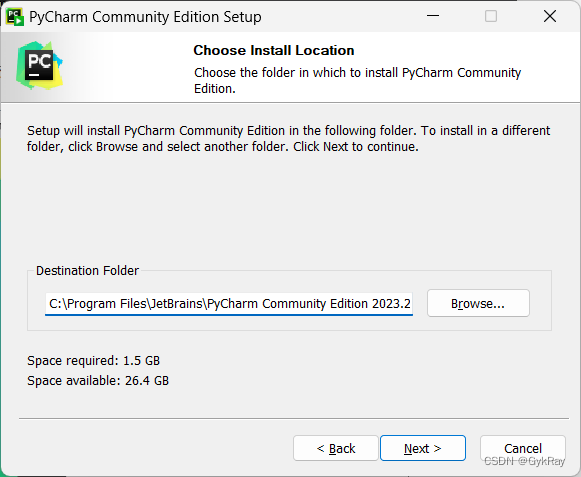Click the horizontal separator line above the buttons
This screenshot has height=477, width=581.
[x=294, y=418]
